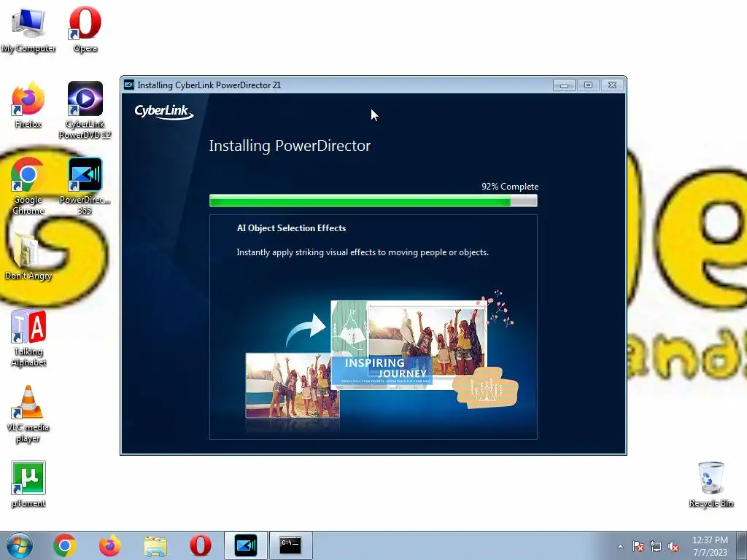This screenshot has height=560, width=747.
Task: Click the CyberLink logo in the installer
Action: pos(164,112)
